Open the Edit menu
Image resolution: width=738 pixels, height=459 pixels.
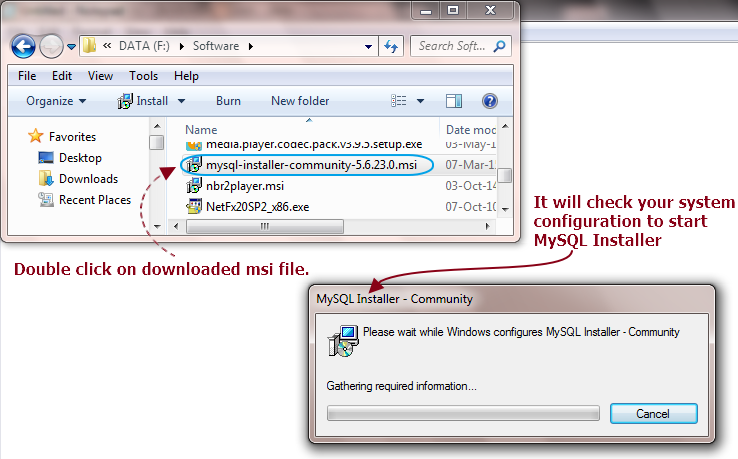[62, 76]
